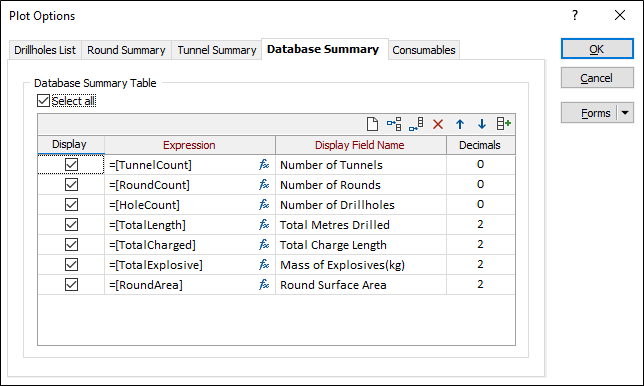This screenshot has width=644, height=386.
Task: Click the insert row below icon
Action: [416, 124]
